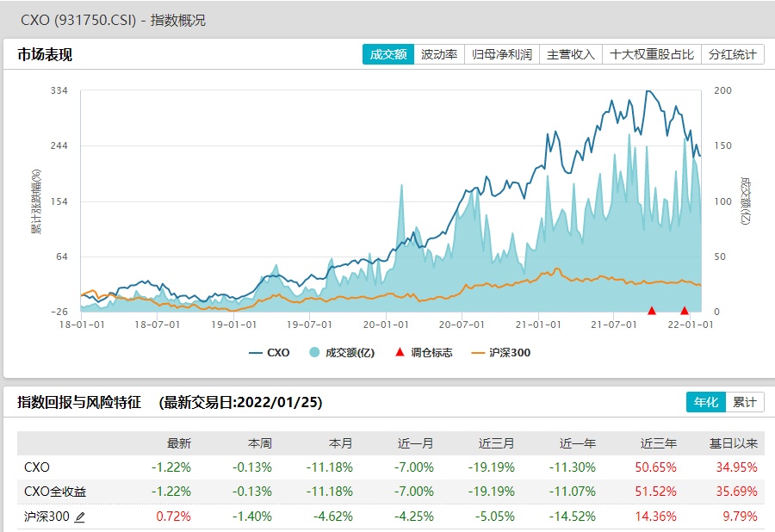Click the earlier red rebalancing triangle on the chart axis

coord(652,311)
